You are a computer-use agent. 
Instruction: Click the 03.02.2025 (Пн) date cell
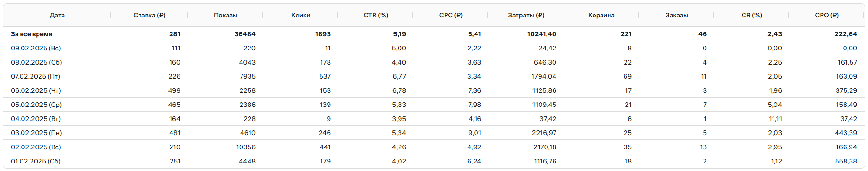click(x=36, y=133)
